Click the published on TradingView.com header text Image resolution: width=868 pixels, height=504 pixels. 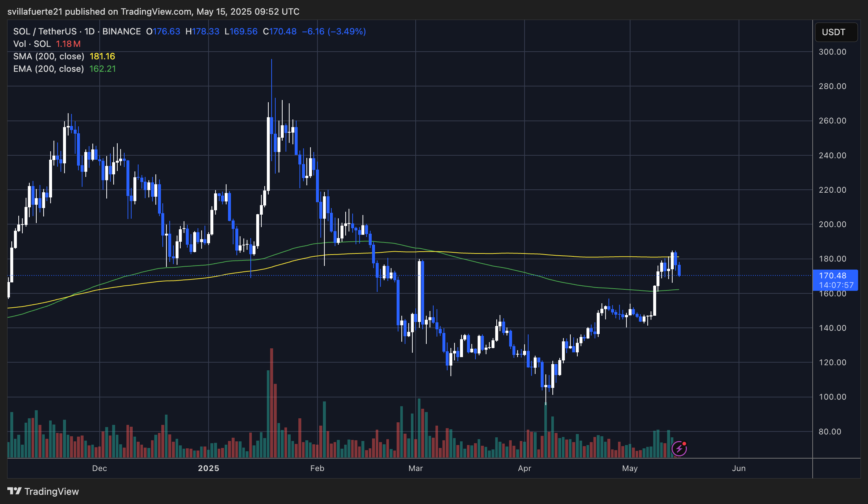pos(153,12)
